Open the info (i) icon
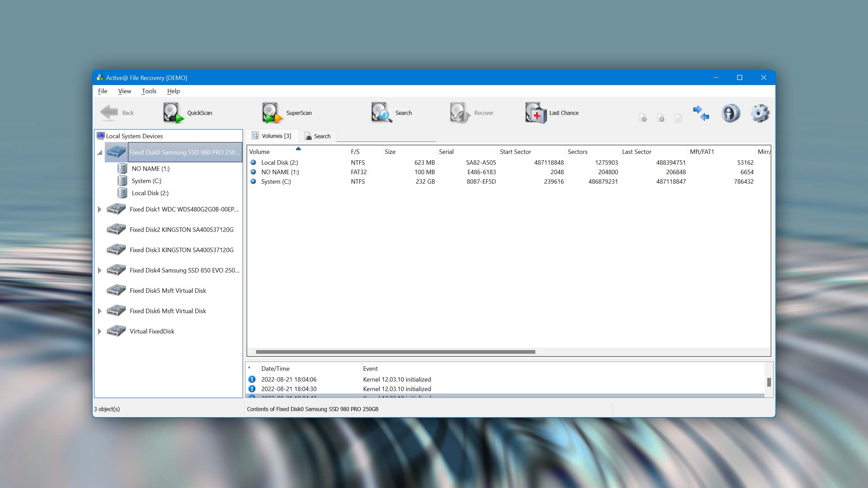The height and width of the screenshot is (488, 868). [731, 113]
